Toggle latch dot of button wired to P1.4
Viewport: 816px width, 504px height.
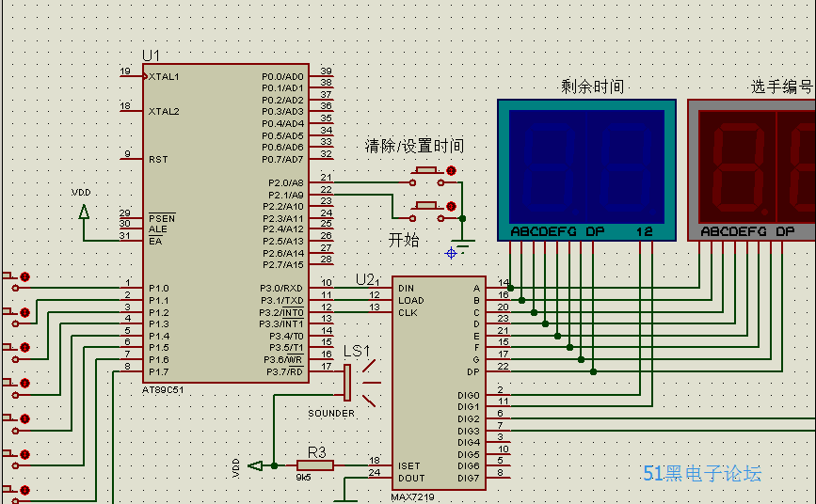24,418
